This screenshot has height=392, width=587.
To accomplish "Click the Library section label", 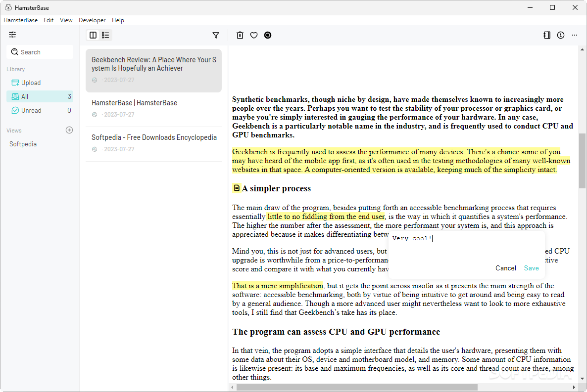I will 15,69.
